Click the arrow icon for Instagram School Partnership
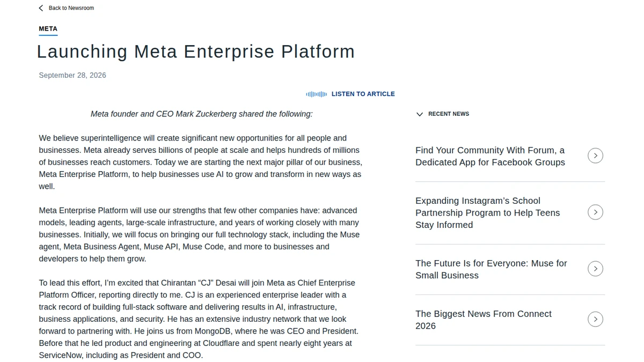This screenshot has height=362, width=644. 595,212
